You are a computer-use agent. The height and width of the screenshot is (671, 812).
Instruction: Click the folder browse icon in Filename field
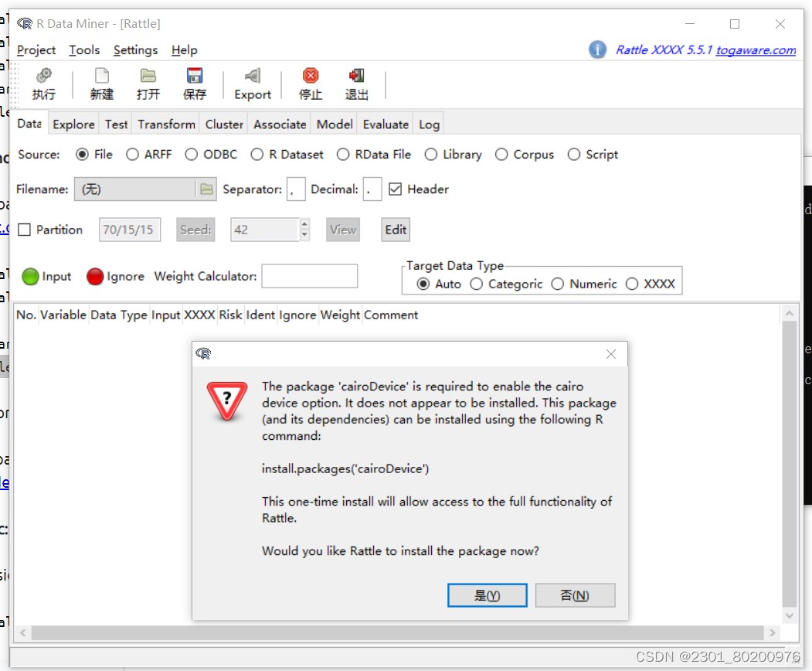pos(206,189)
